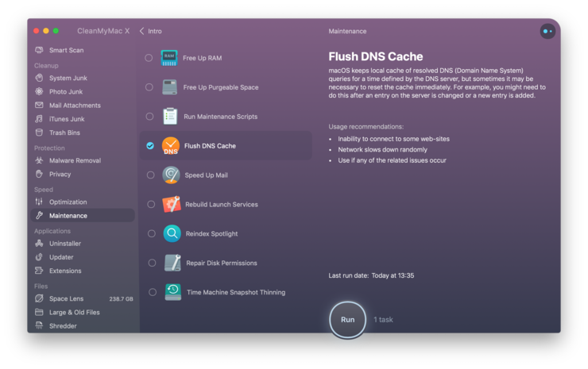Open iTunes Junk music note icon
Viewport: 588px width, 369px height.
[x=39, y=119]
